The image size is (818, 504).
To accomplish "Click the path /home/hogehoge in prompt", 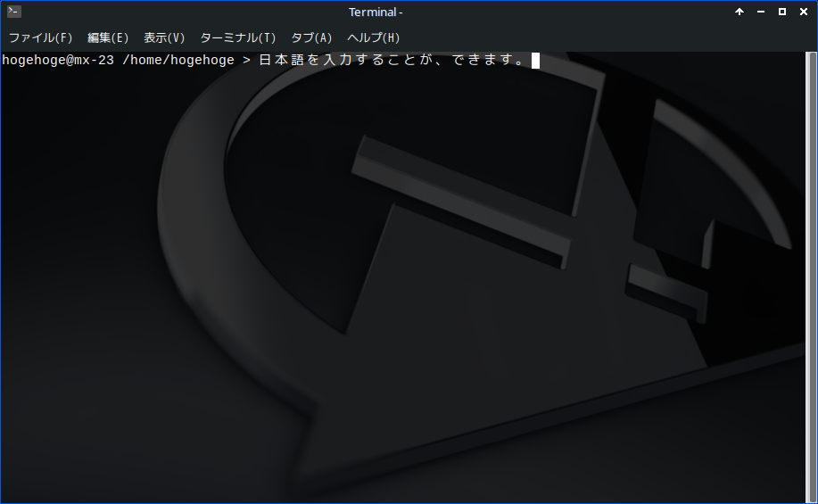I will tap(178, 61).
